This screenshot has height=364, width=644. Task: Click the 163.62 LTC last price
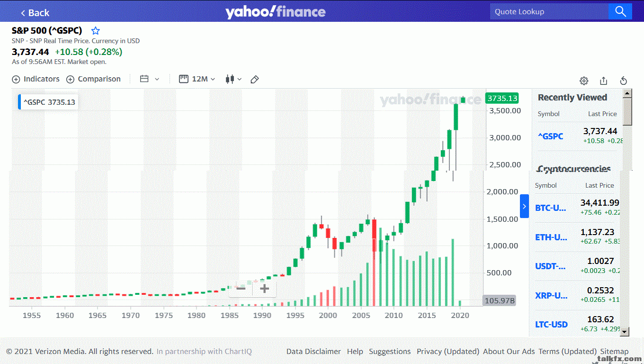[600, 319]
